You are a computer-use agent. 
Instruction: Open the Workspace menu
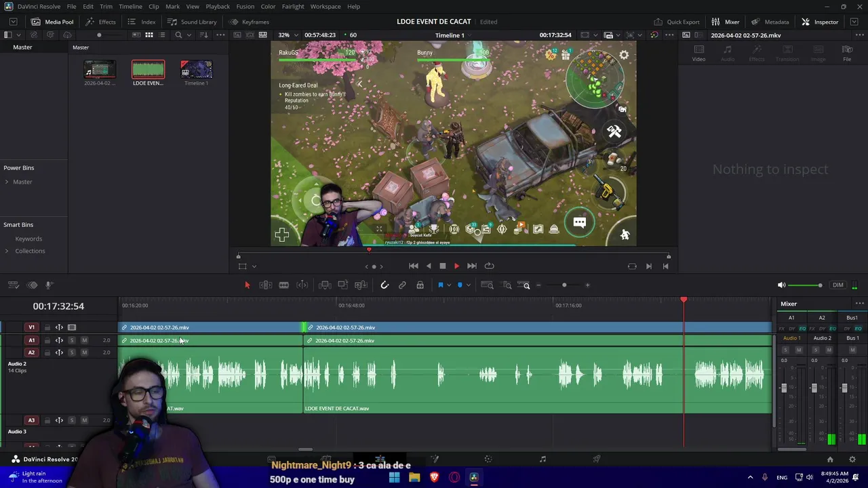[x=325, y=6]
